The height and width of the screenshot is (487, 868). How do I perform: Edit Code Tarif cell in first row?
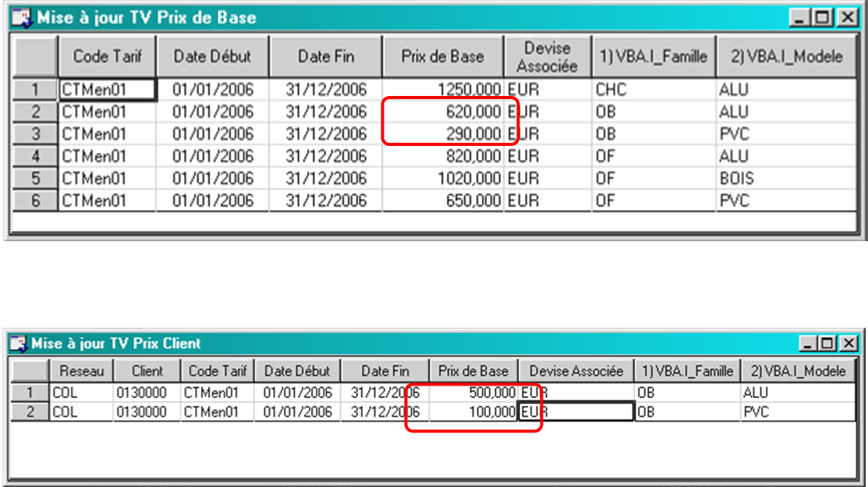pos(108,90)
